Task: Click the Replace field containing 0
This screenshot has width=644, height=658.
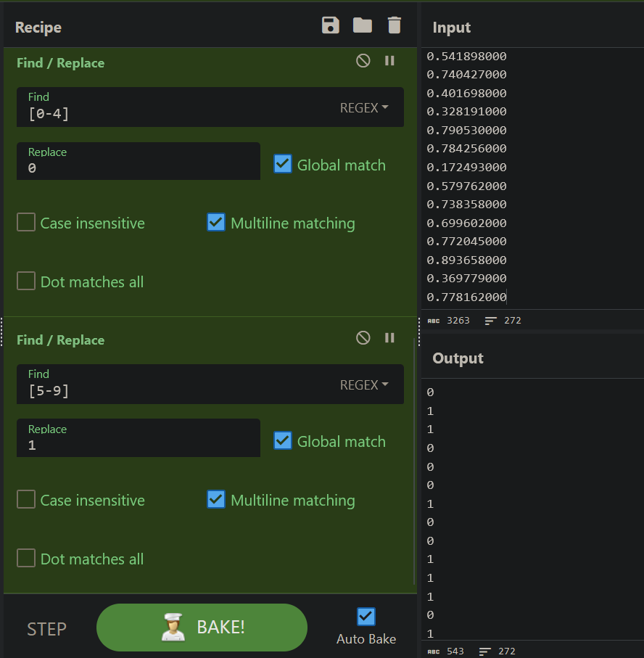Action: pos(139,161)
